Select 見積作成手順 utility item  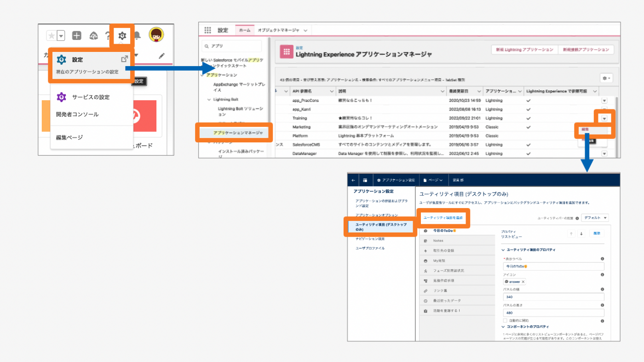(x=457, y=280)
